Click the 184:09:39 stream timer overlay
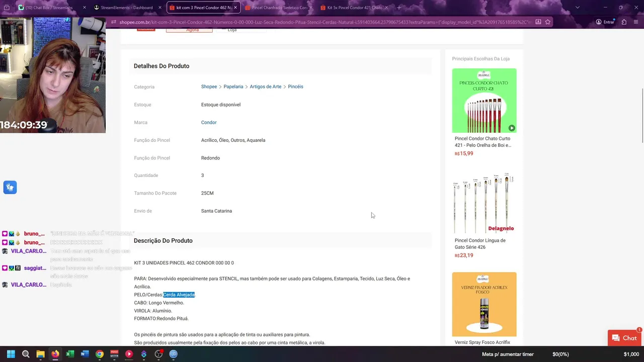Screen dimensions: 644x362 coord(24,125)
